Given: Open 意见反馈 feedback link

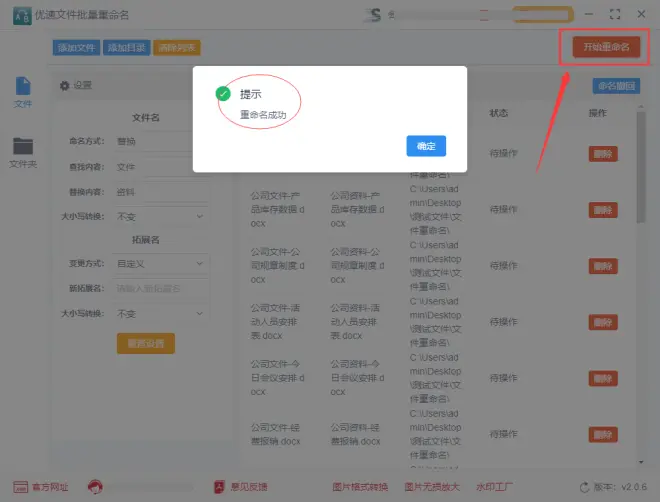Looking at the screenshot, I should pos(241,487).
